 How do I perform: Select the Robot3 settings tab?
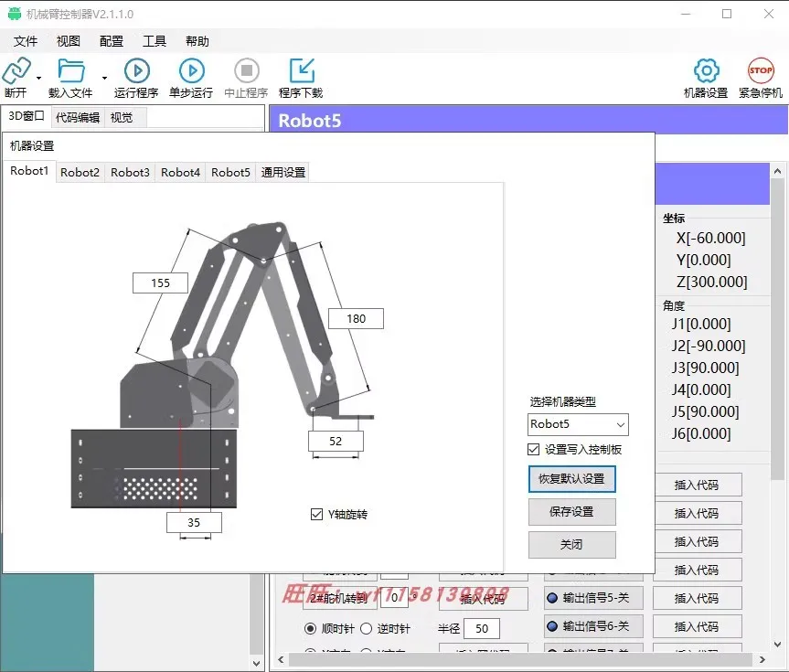[131, 173]
